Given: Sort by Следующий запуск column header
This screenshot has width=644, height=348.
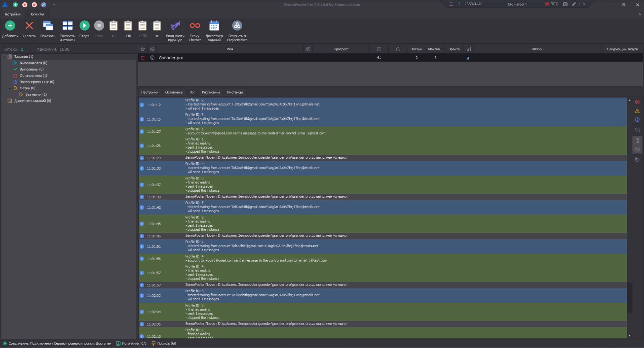Looking at the screenshot, I should point(622,49).
